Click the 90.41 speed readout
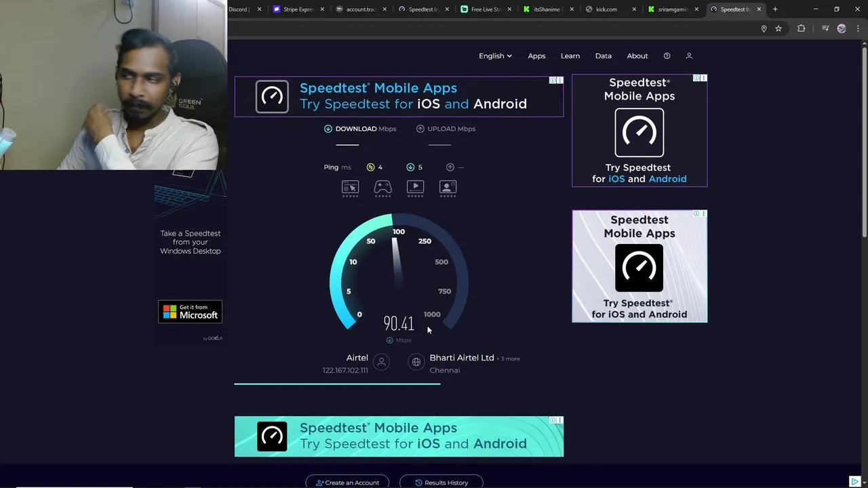The image size is (868, 488). [x=399, y=323]
